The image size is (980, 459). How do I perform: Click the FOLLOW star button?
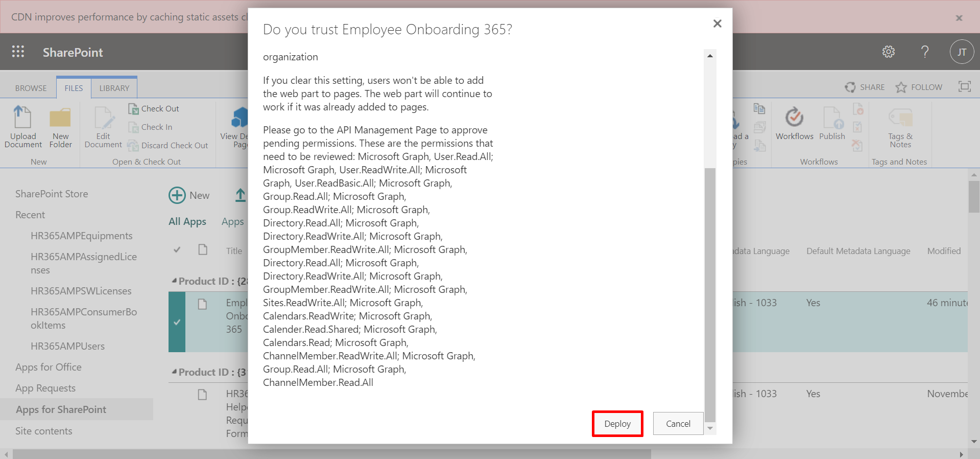click(x=919, y=87)
